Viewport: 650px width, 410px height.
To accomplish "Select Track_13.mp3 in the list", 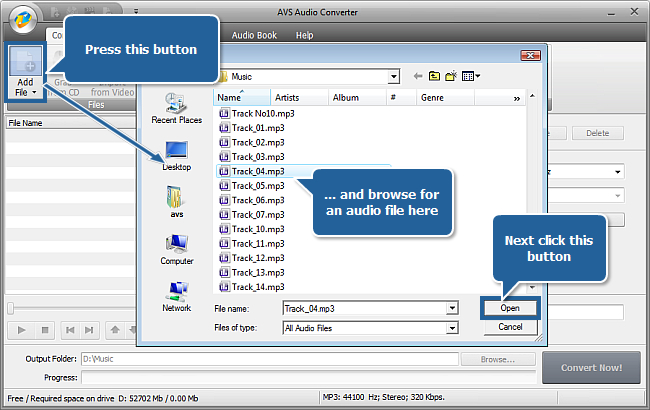I will tap(252, 273).
